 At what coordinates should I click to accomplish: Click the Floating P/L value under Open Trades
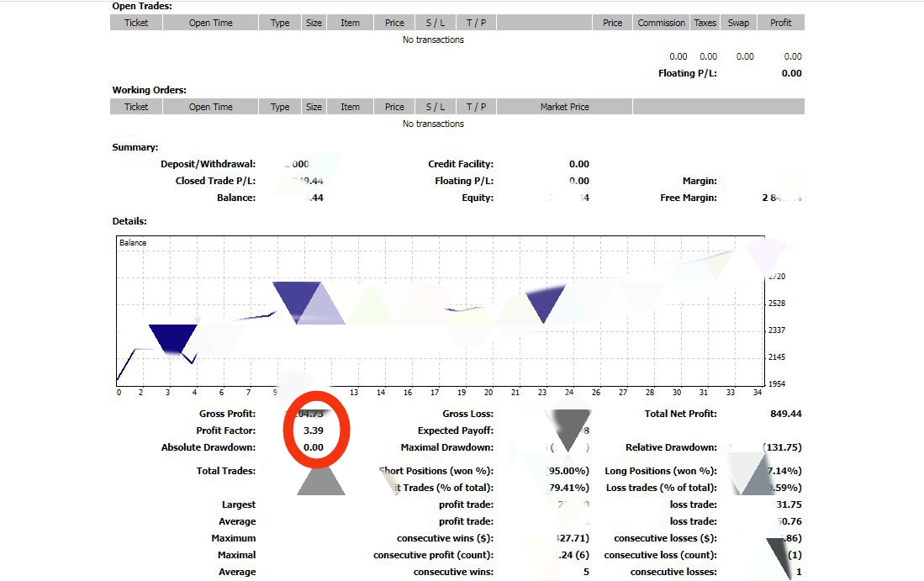[x=791, y=73]
